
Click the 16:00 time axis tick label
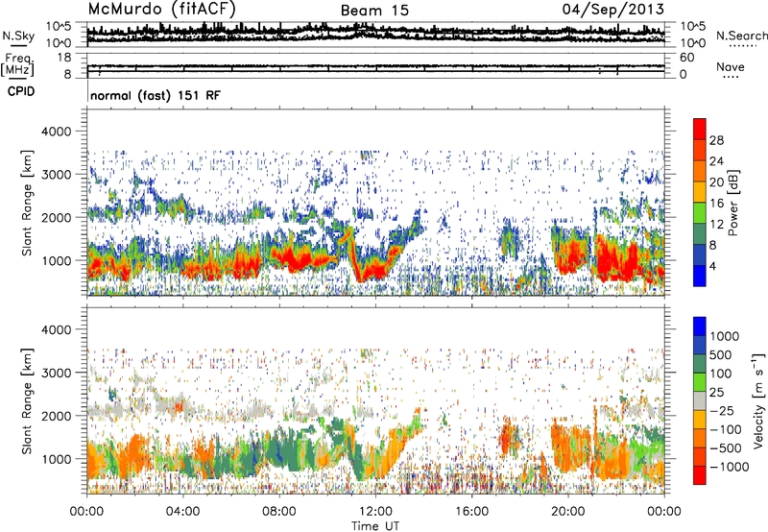471,512
